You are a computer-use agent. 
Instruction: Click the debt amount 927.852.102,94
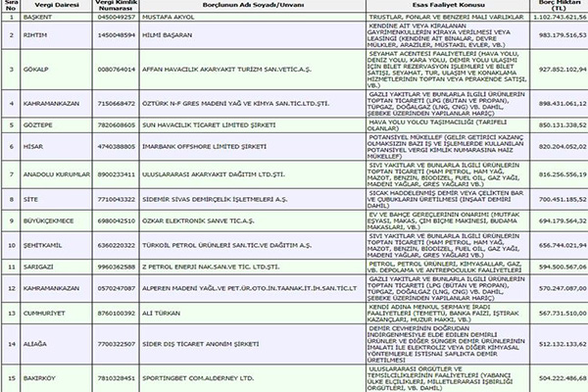point(563,70)
